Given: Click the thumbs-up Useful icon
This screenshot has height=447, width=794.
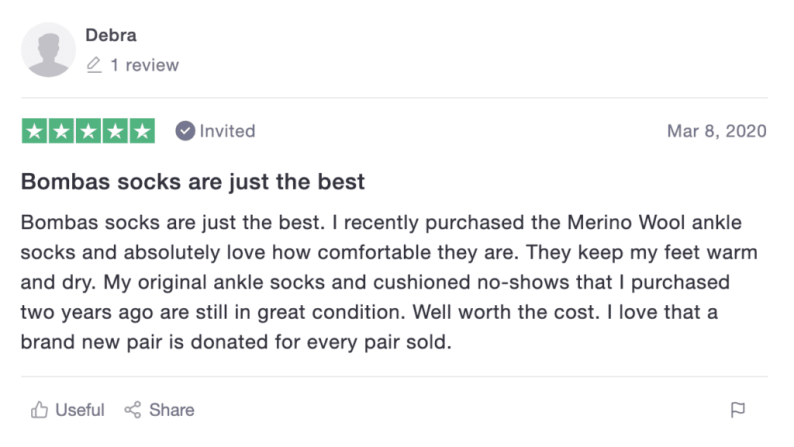Looking at the screenshot, I should point(40,410).
